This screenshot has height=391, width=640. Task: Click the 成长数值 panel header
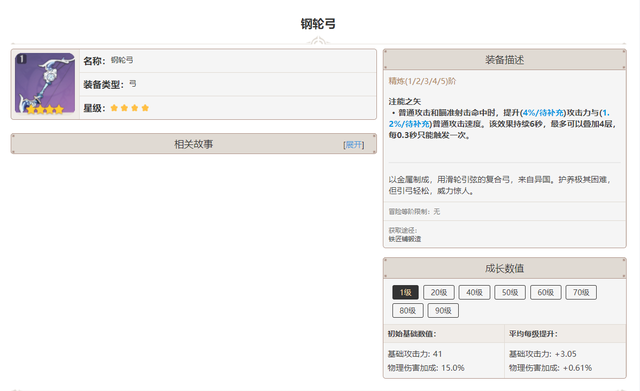(x=504, y=269)
